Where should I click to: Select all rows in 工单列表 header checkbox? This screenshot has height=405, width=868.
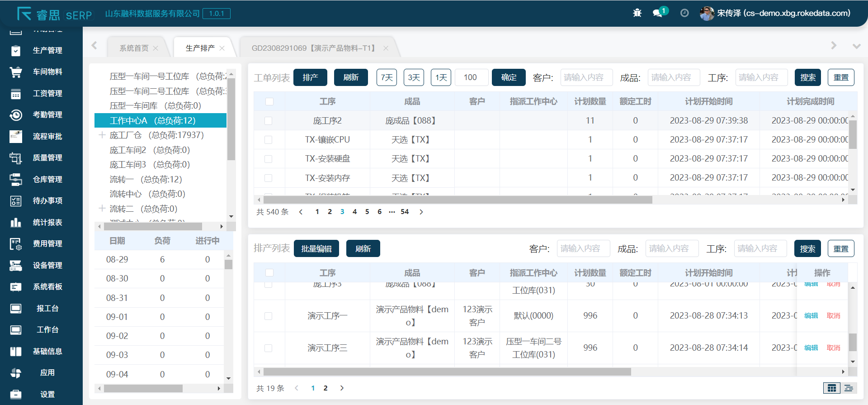point(269,101)
